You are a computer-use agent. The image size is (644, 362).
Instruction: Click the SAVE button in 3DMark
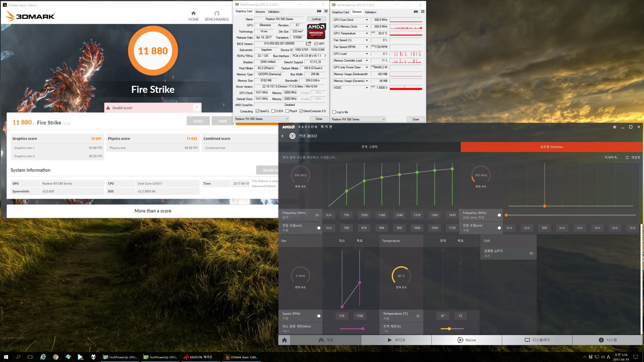[222, 121]
